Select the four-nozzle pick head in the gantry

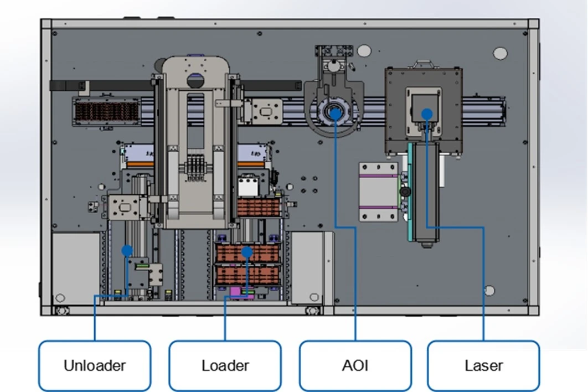195,168
